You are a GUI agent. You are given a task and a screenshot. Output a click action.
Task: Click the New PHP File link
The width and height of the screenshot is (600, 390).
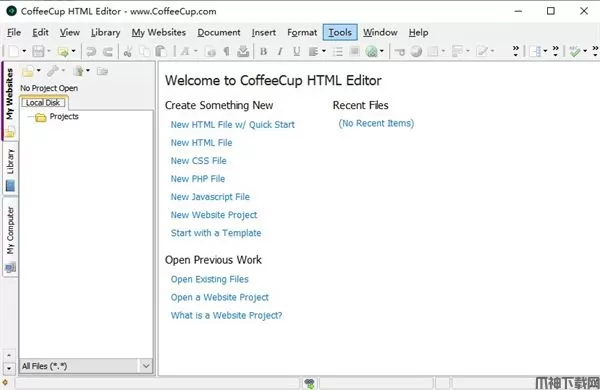(198, 179)
